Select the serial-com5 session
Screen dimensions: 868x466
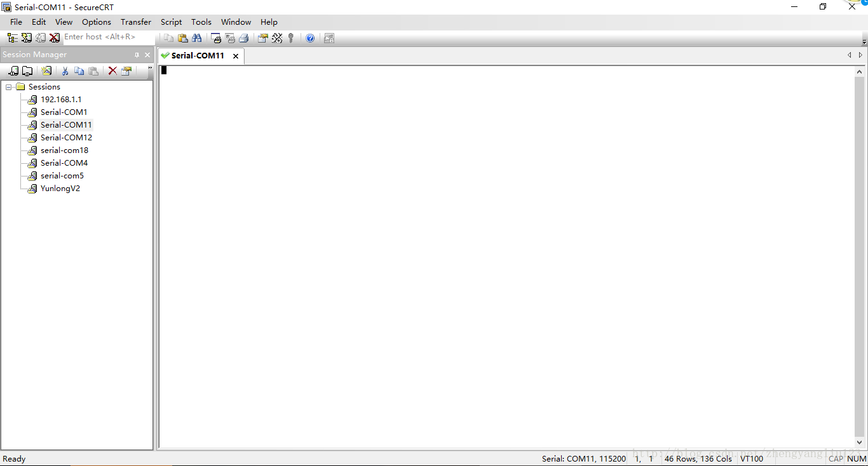click(62, 176)
